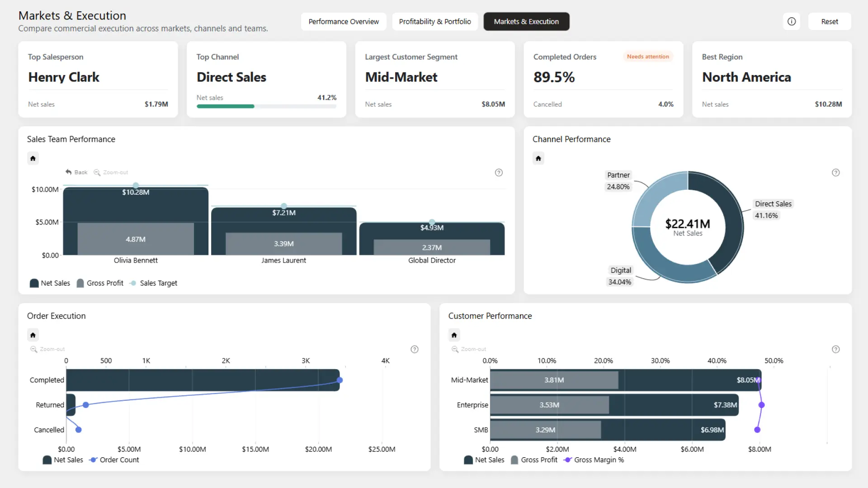
Task: Click the Reset button
Action: pyautogui.click(x=830, y=22)
